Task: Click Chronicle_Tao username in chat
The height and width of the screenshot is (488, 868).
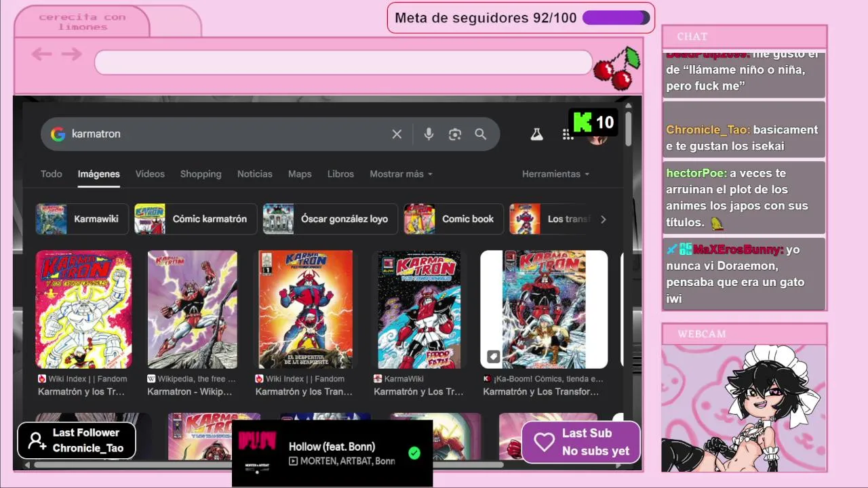Action: 707,129
